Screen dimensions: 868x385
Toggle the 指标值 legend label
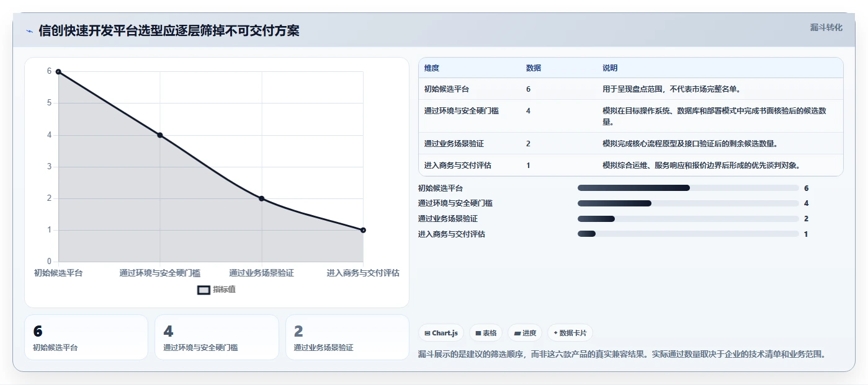(225, 290)
